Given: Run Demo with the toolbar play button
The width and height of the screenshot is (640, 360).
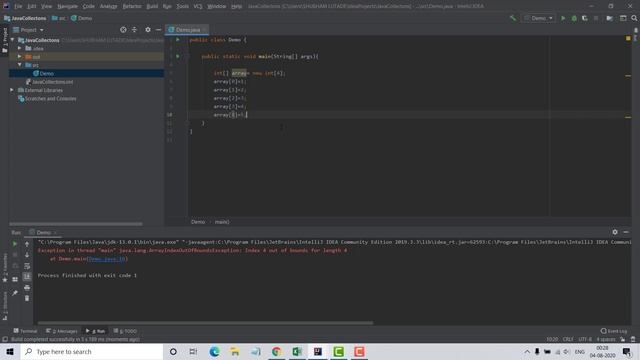Looking at the screenshot, I should 563,18.
